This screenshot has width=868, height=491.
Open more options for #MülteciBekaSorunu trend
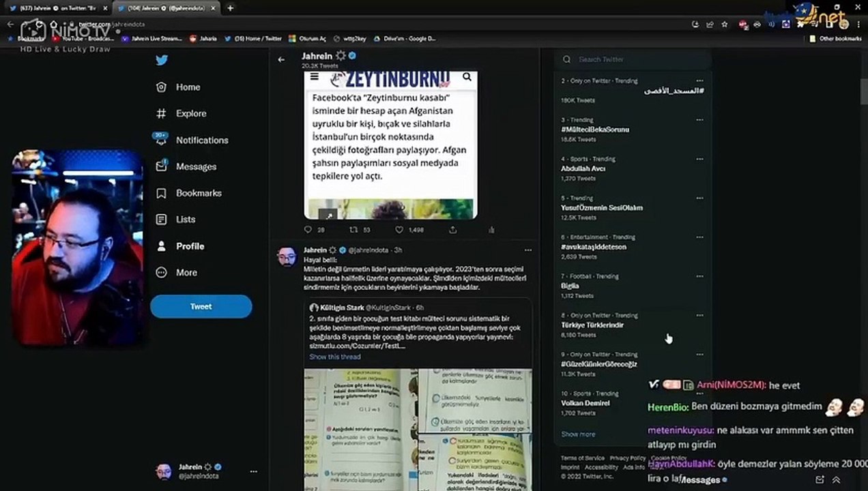click(699, 119)
